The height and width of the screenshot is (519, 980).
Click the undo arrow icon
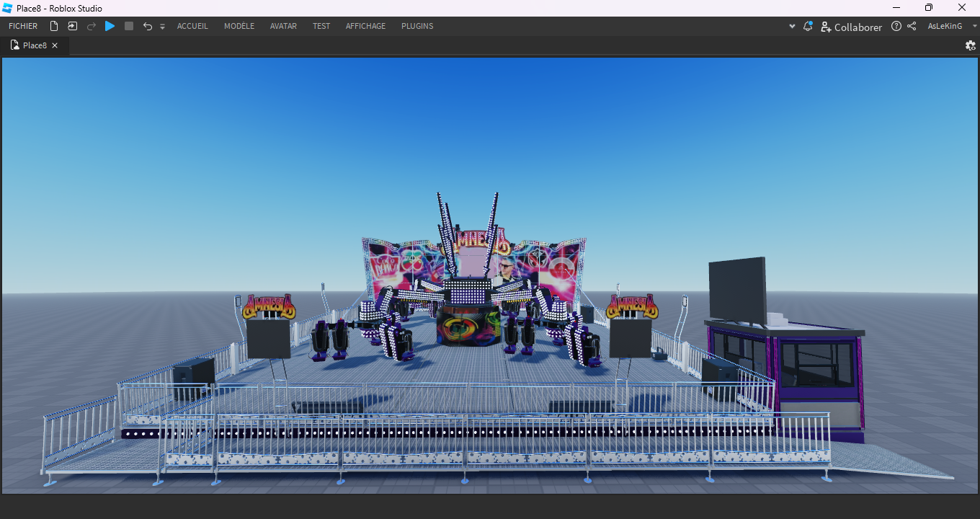[148, 26]
